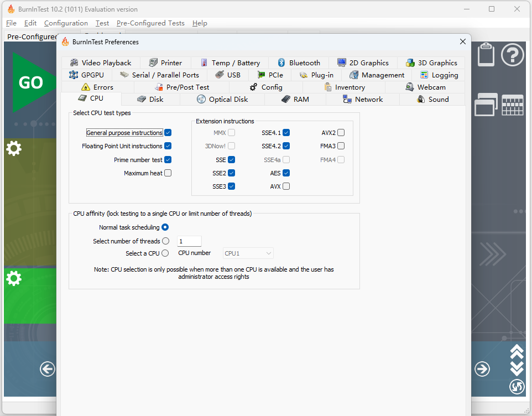Close the BurnInTest Preferences dialog
The width and height of the screenshot is (532, 416).
click(463, 41)
